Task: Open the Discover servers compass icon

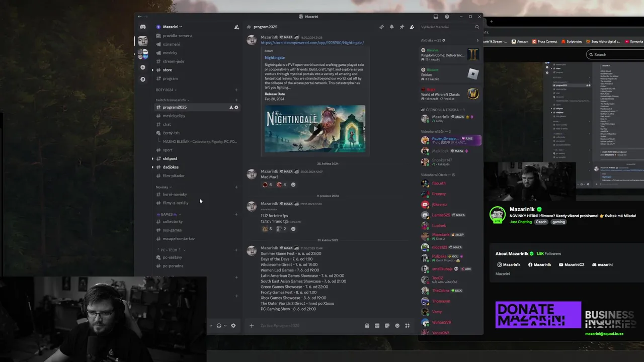Action: (143, 79)
